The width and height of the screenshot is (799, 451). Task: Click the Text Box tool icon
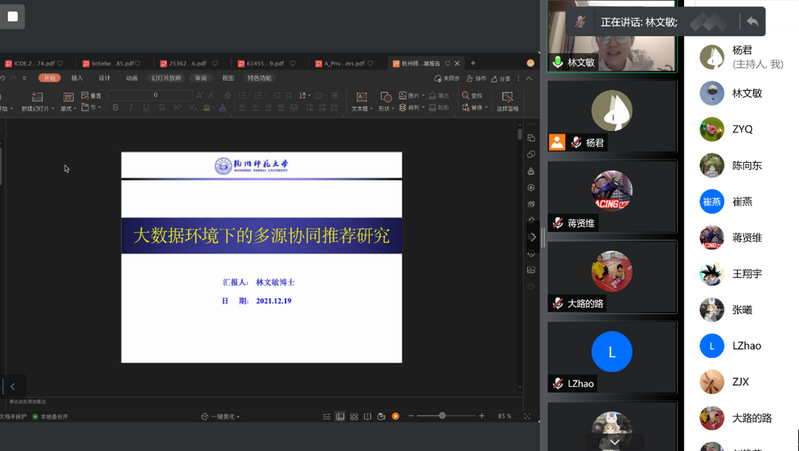[360, 97]
